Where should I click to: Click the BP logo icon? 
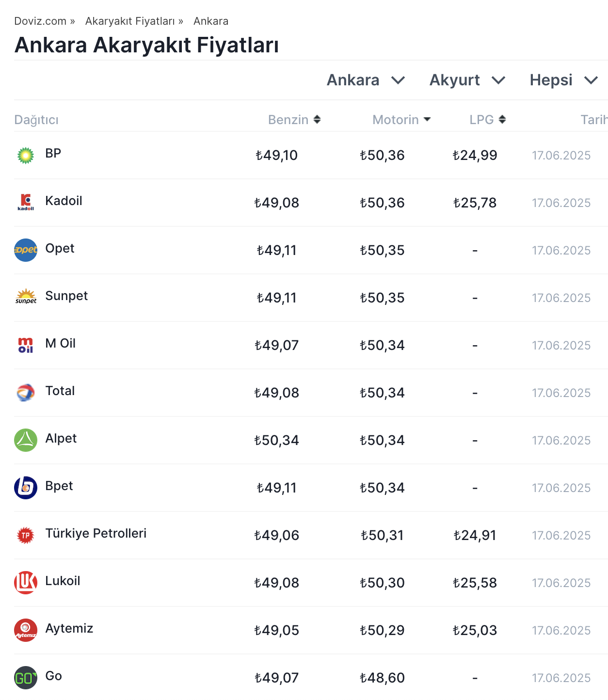26,156
